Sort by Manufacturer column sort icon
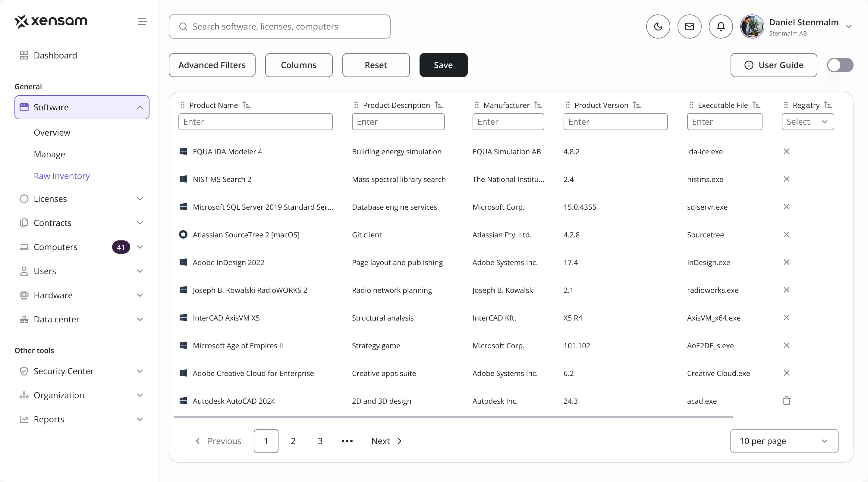 click(x=538, y=105)
